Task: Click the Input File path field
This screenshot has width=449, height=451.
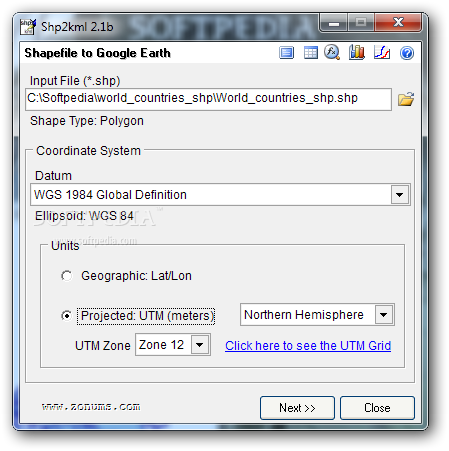Action: [x=208, y=99]
